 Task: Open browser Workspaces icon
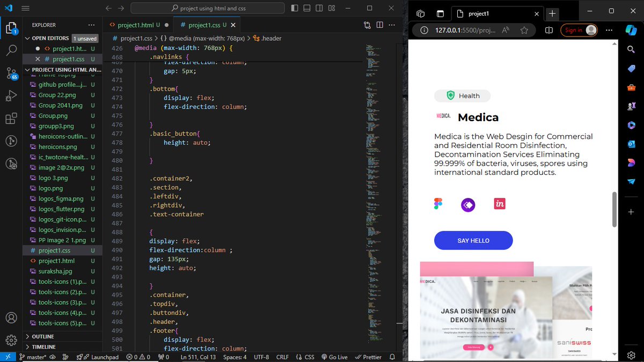click(420, 13)
